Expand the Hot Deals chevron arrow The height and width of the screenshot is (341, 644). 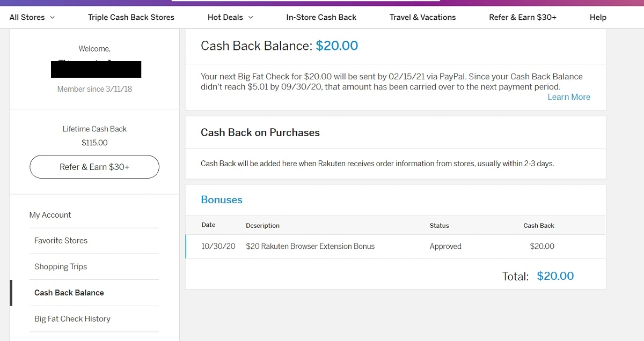click(251, 17)
